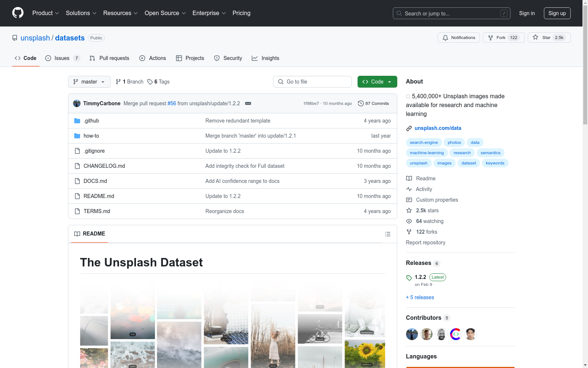Open the Insights tab
The image size is (588, 368).
(265, 58)
